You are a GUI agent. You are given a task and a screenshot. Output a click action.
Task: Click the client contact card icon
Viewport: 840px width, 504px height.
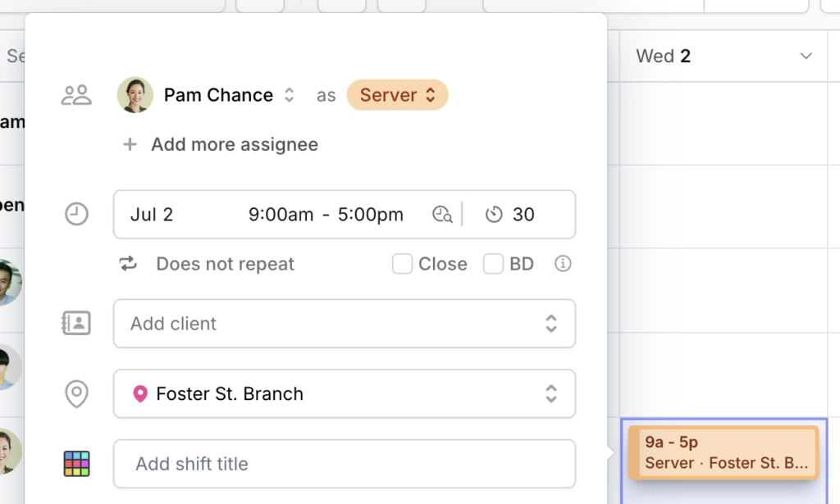pyautogui.click(x=76, y=323)
